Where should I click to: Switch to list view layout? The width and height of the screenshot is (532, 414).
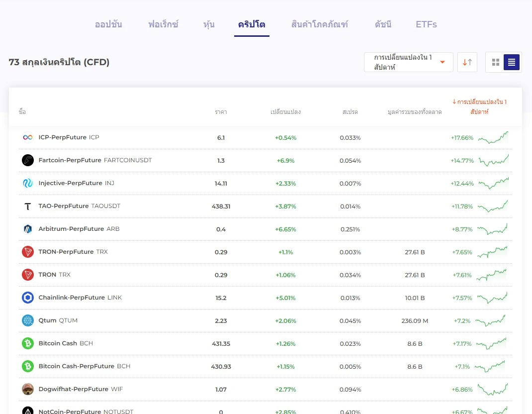point(512,62)
